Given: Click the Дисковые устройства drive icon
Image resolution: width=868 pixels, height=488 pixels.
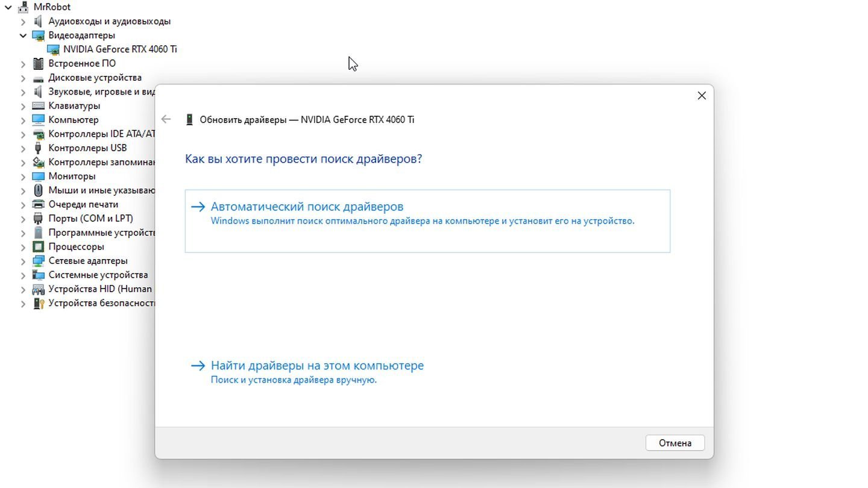Looking at the screenshot, I should tap(38, 78).
